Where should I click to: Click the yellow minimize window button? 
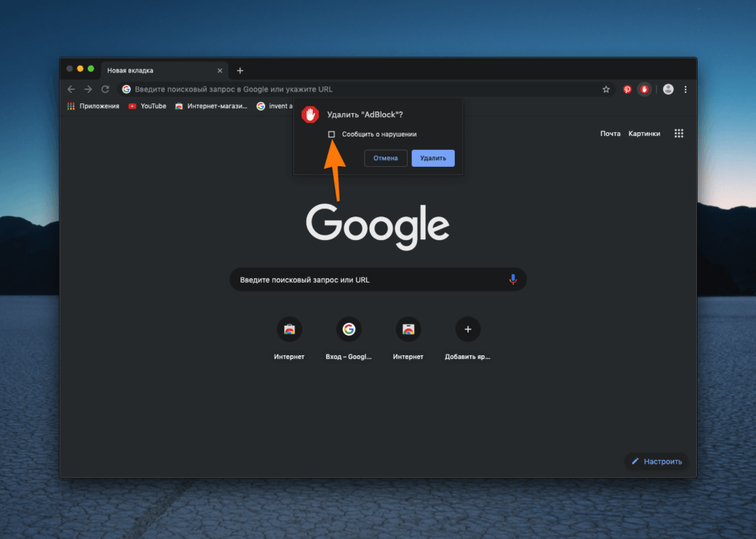coord(80,69)
